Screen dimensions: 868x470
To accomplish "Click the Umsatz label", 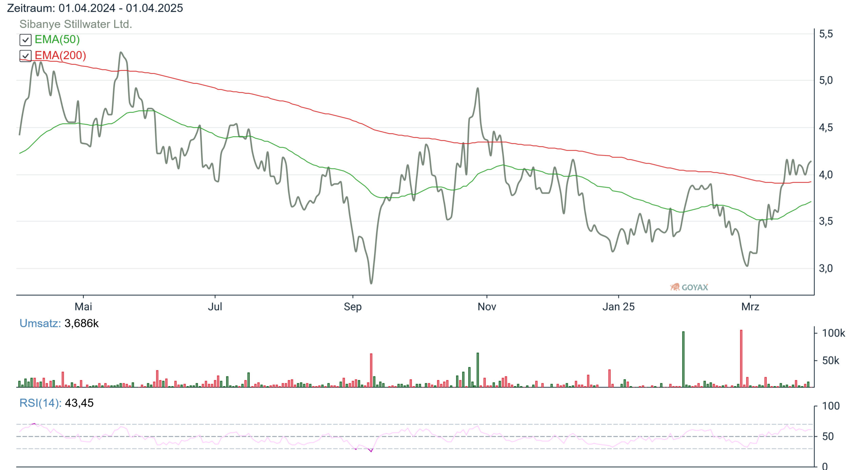I will pos(40,323).
